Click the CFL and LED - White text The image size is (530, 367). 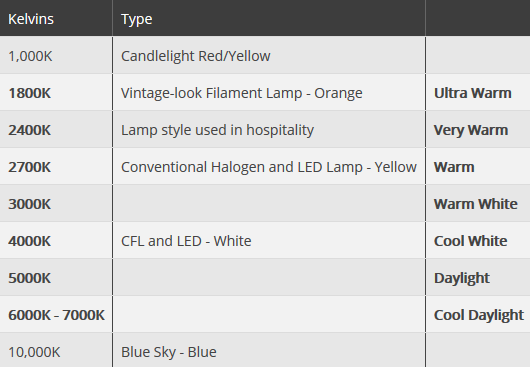pyautogui.click(x=186, y=241)
